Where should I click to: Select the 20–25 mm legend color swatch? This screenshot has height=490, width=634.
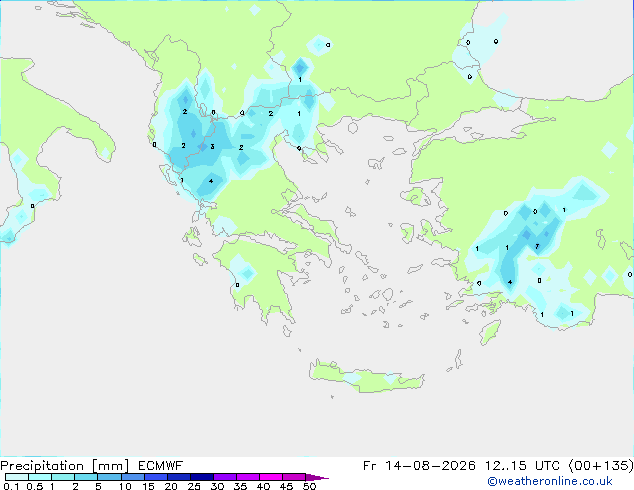(x=178, y=477)
